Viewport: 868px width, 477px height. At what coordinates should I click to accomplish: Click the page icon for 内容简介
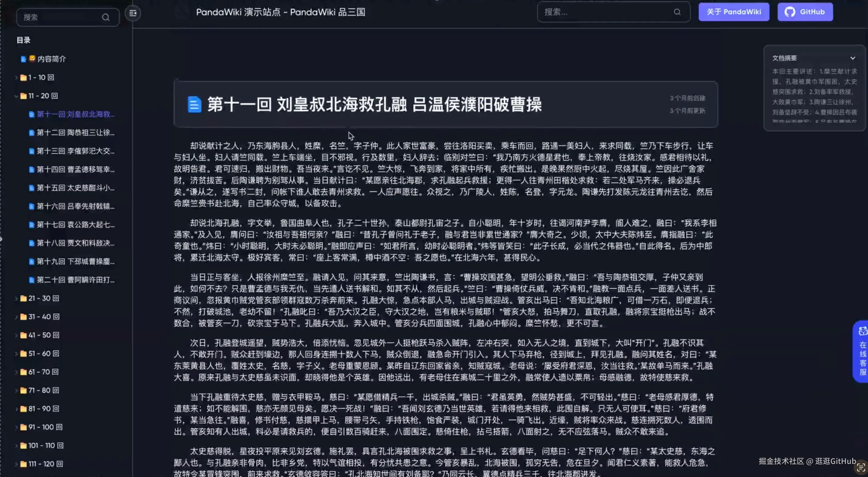[x=23, y=59]
